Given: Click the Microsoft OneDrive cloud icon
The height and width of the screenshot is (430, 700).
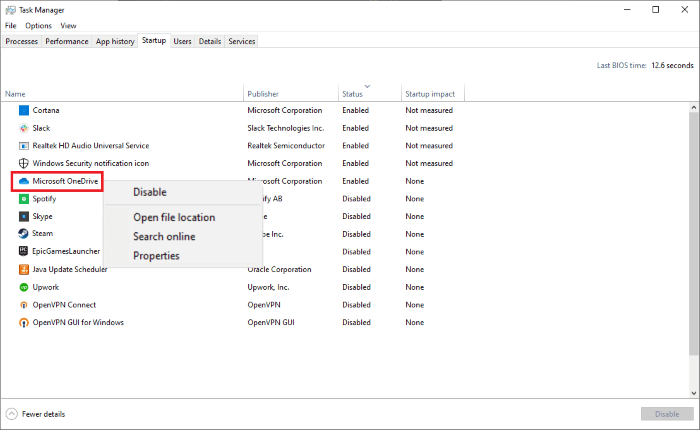Looking at the screenshot, I should point(24,181).
